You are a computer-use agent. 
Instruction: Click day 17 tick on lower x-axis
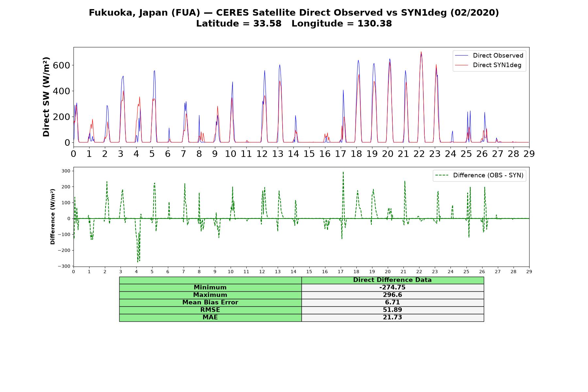pos(341,271)
